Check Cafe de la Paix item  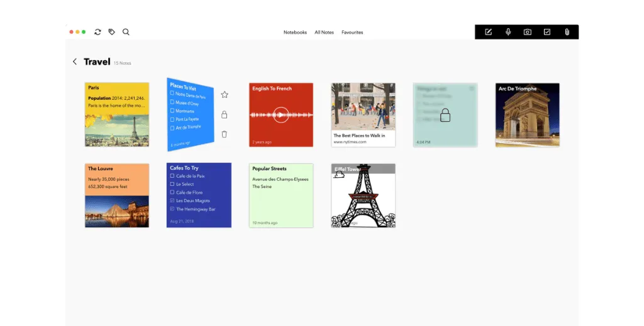coord(172,176)
